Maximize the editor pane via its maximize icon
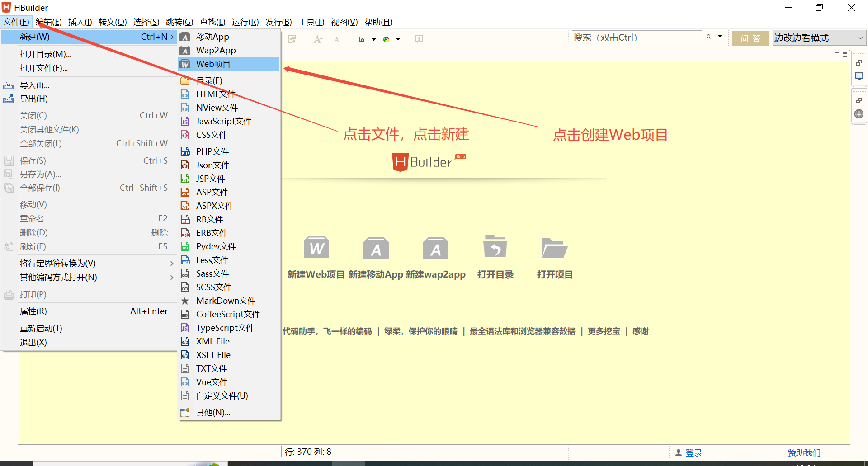 (x=845, y=54)
